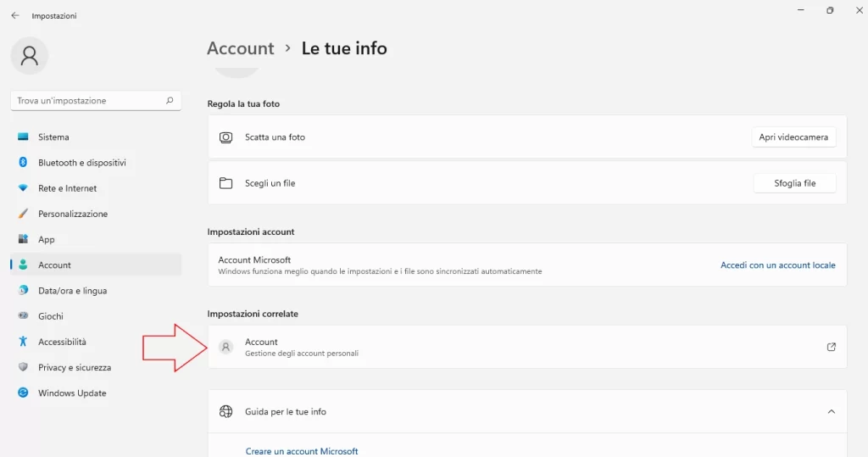Collapse the Guida per le tue info section
868x457 pixels.
click(831, 411)
